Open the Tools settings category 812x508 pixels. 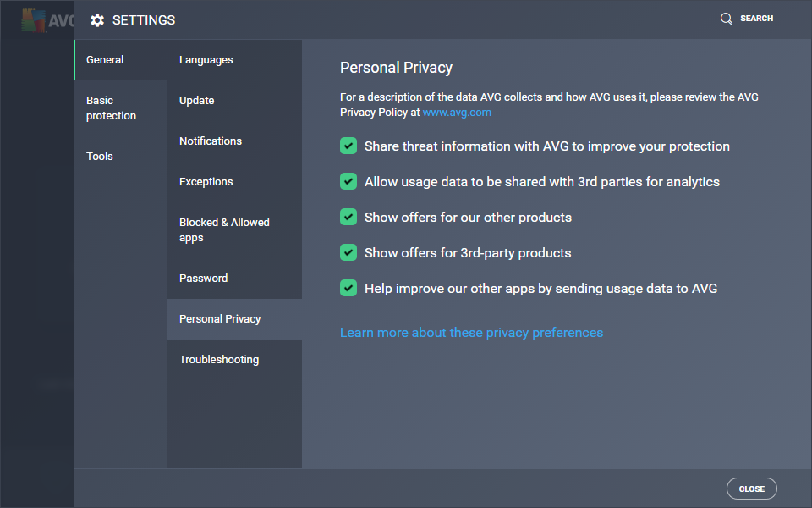[x=100, y=157]
